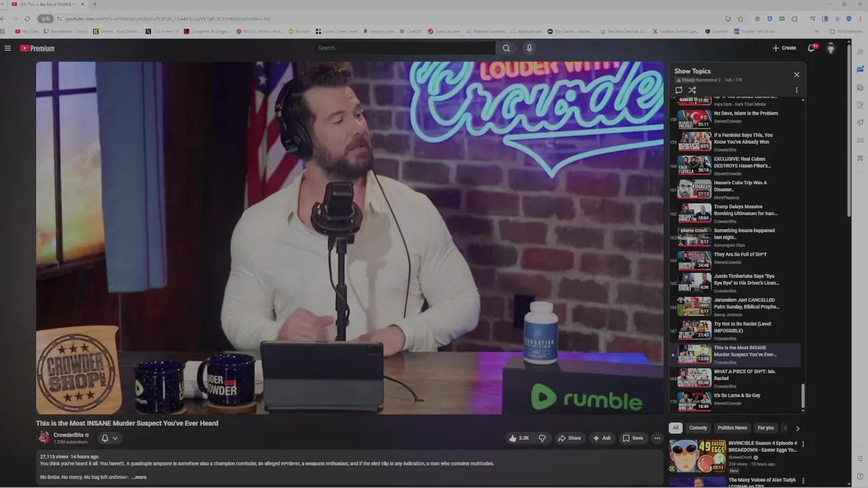Image resolution: width=868 pixels, height=488 pixels.
Task: Select the All filter chip
Action: click(x=675, y=428)
